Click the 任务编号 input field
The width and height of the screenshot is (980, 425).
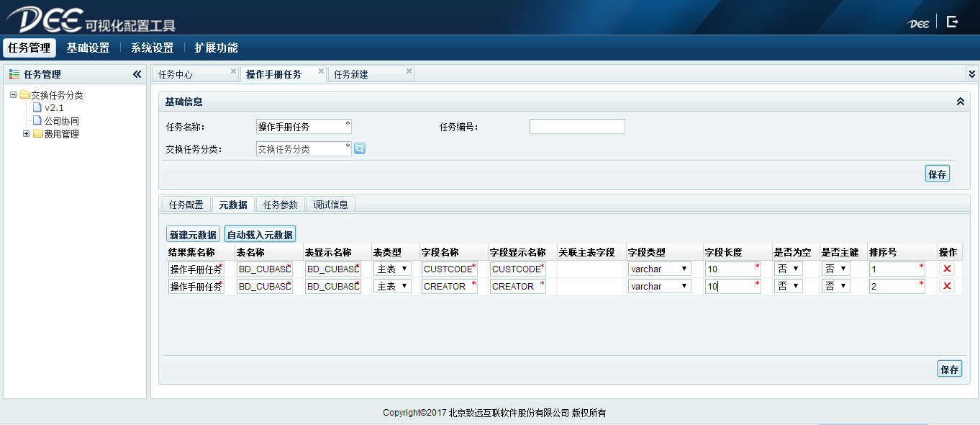pyautogui.click(x=577, y=127)
